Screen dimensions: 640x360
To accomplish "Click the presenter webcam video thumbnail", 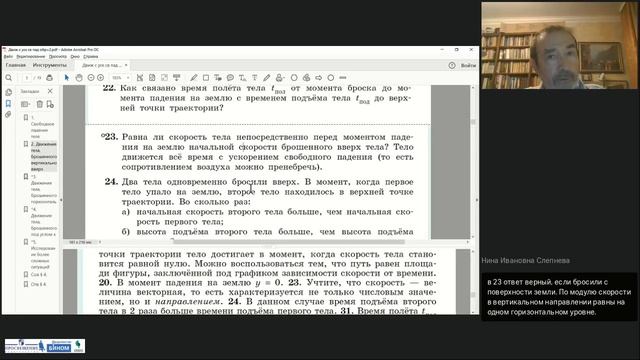I will click(x=559, y=45).
